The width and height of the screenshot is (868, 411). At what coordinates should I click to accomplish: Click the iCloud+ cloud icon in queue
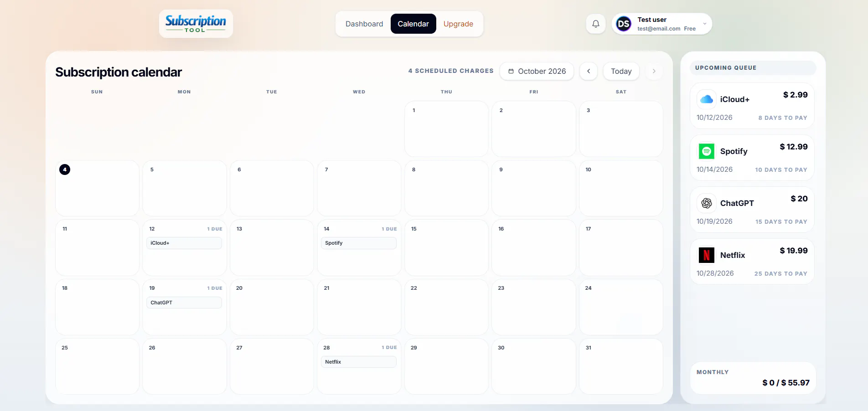click(706, 99)
